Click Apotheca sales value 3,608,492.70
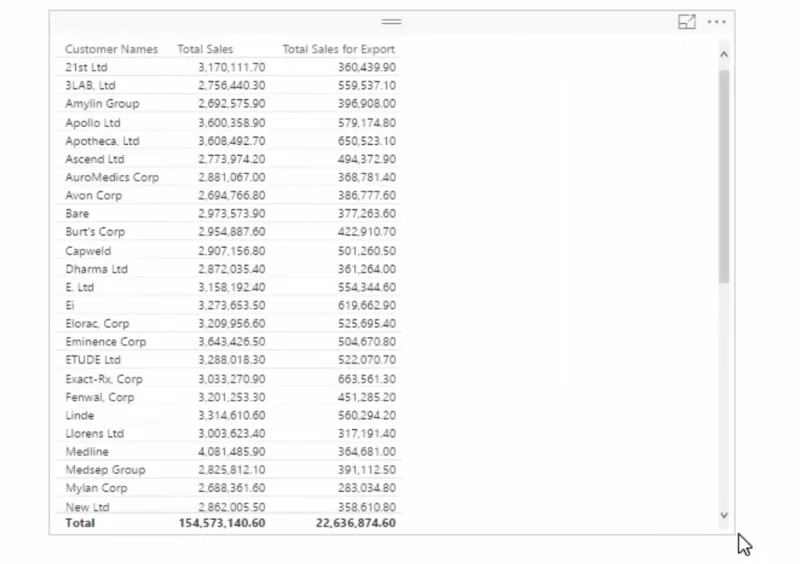The height and width of the screenshot is (564, 800). 232,141
